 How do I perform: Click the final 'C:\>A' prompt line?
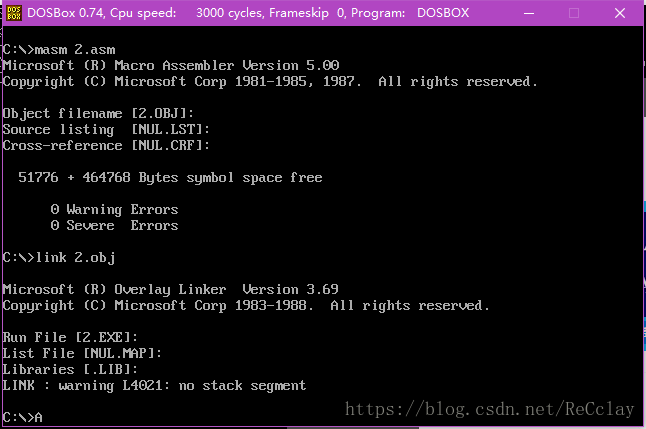coord(23,417)
